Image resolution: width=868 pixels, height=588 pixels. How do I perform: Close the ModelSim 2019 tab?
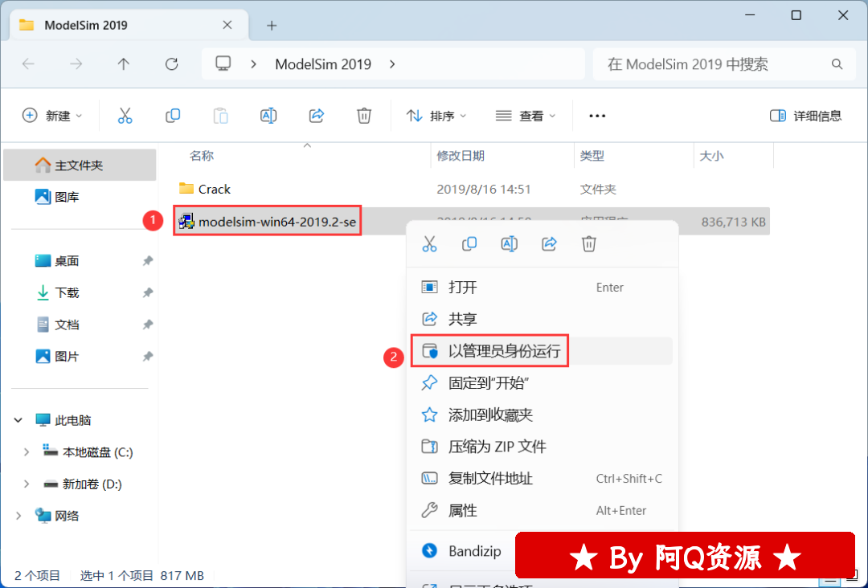pyautogui.click(x=227, y=25)
